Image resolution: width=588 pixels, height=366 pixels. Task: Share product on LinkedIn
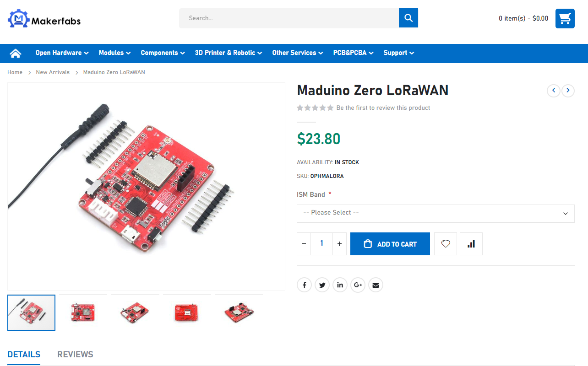click(x=340, y=285)
